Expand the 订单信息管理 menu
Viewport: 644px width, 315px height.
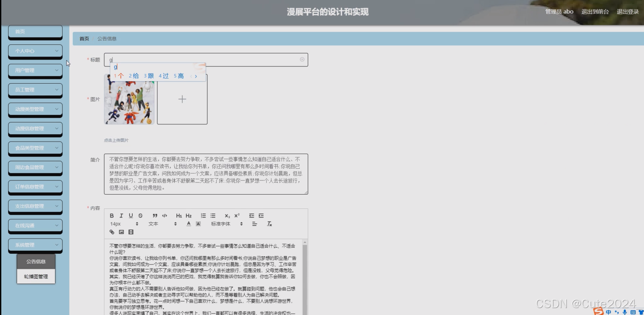point(35,187)
